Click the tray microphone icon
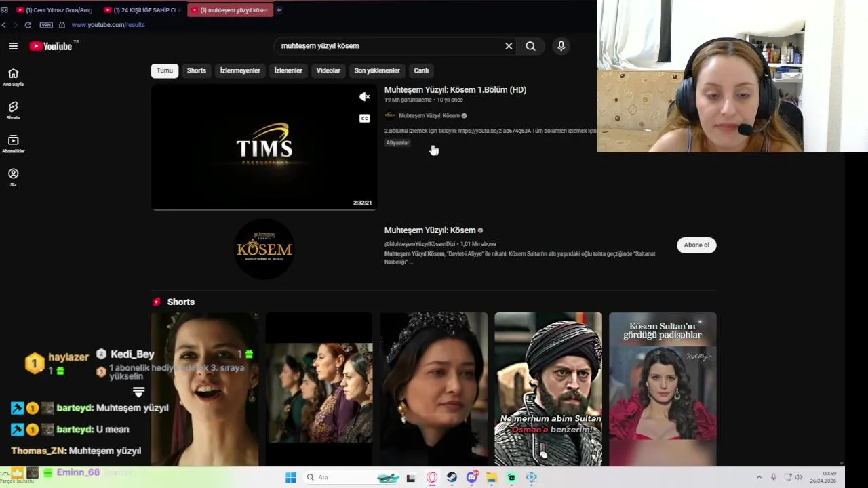This screenshot has width=868, height=488. pos(773,478)
